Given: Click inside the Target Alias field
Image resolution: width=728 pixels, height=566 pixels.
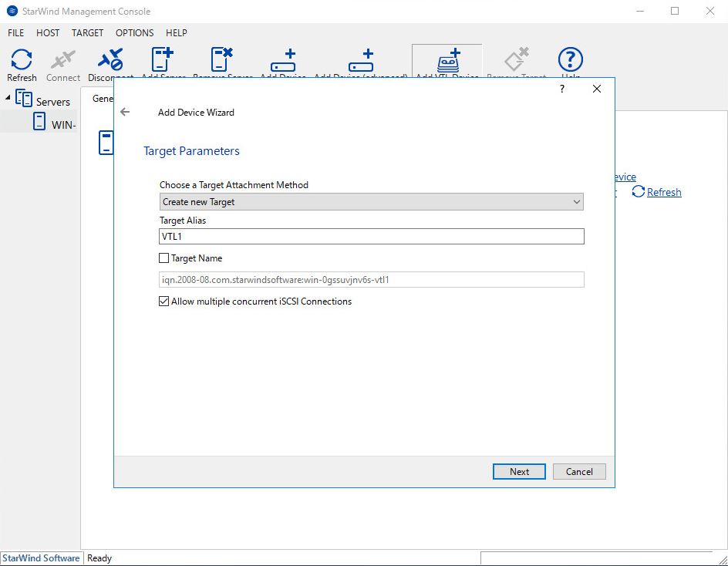Looking at the screenshot, I should (372, 236).
